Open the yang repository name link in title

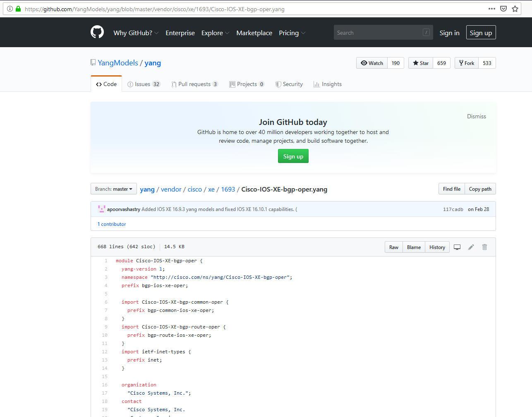(x=153, y=63)
